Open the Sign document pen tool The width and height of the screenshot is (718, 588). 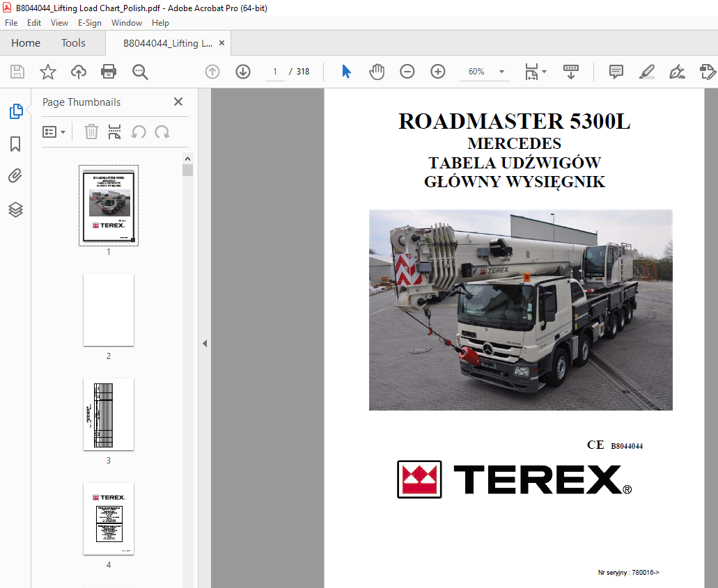pyautogui.click(x=677, y=72)
